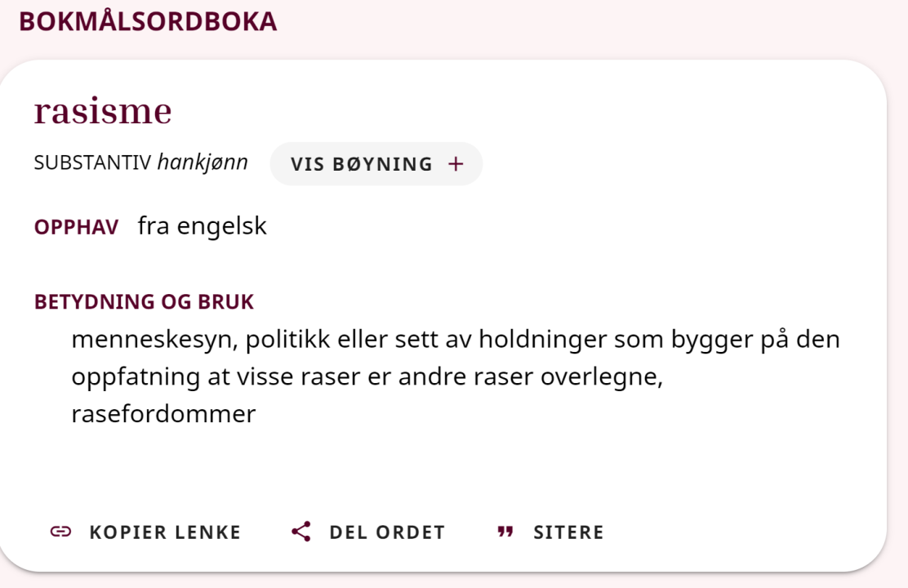The height and width of the screenshot is (588, 908).
Task: Click the link chain icon
Action: [60, 532]
